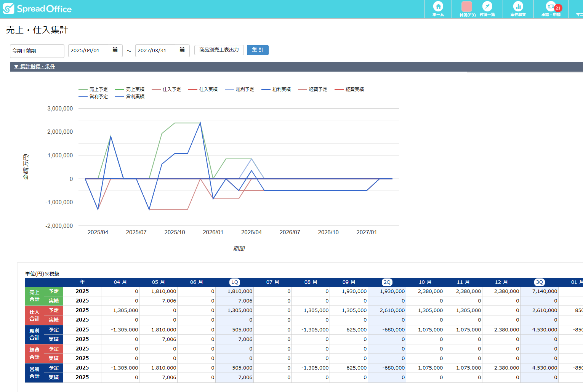Expand the 集計指標・条件 section
The height and width of the screenshot is (392, 583).
[35, 67]
